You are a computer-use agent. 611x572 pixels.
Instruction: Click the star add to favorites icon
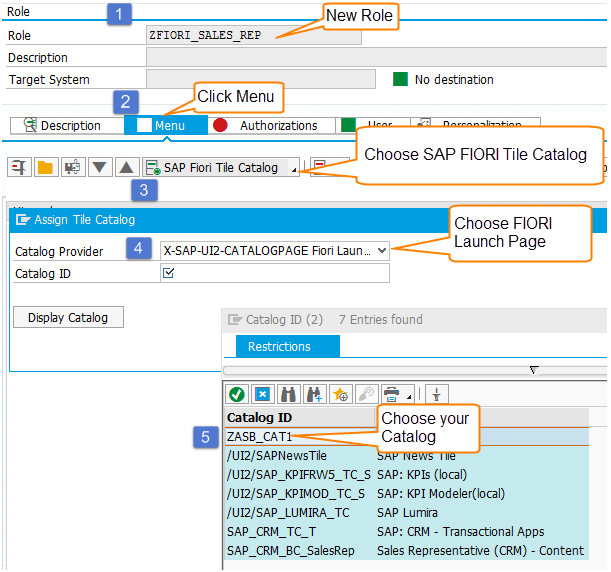(x=341, y=394)
